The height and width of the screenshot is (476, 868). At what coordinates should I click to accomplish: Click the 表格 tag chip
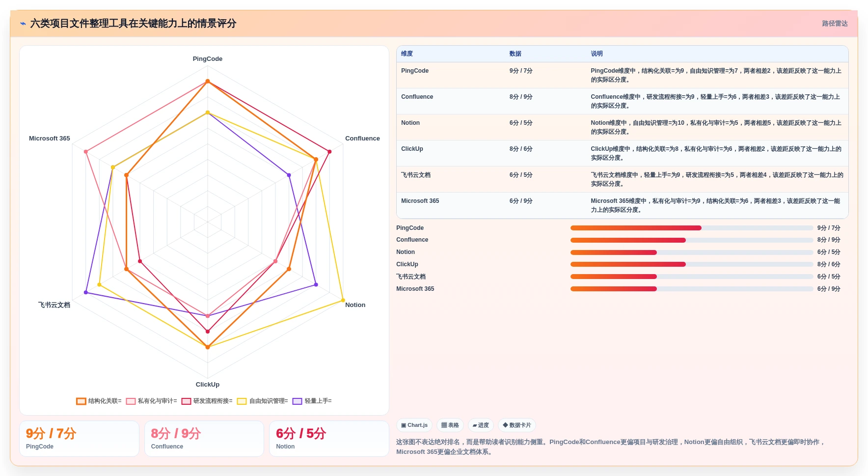point(450,425)
